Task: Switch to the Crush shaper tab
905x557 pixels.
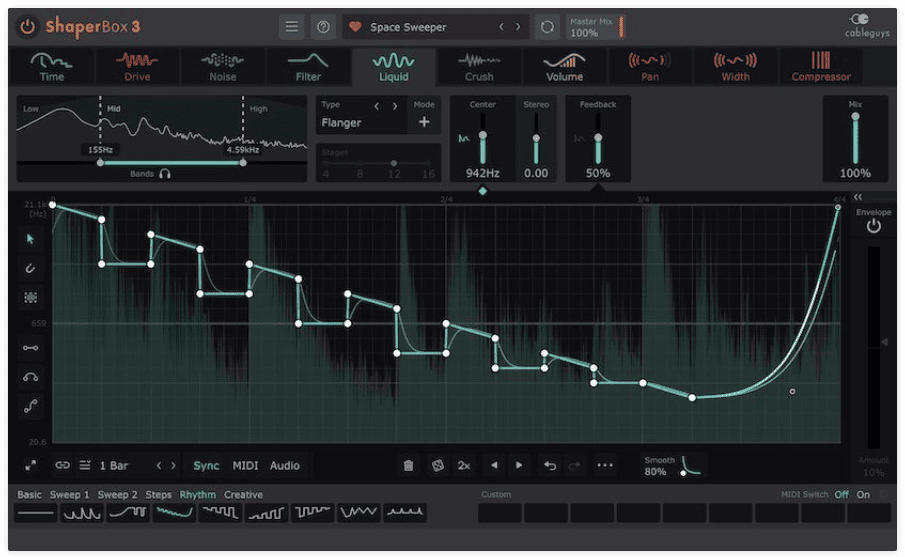Action: coord(479,66)
